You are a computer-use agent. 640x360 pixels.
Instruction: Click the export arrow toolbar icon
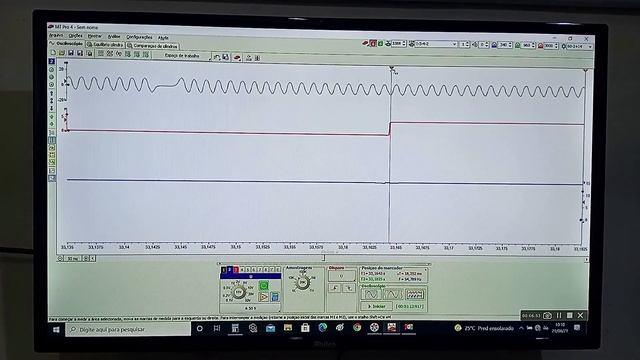(x=249, y=58)
